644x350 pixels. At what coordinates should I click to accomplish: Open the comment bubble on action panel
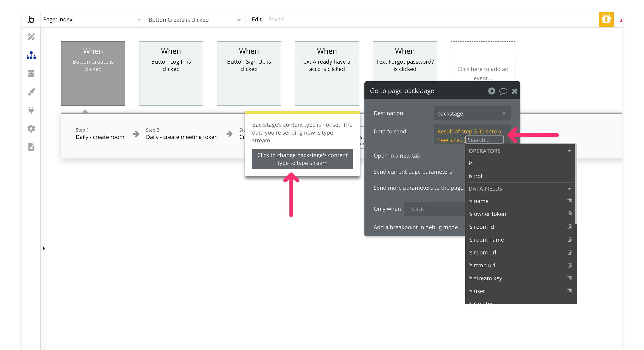pos(503,91)
